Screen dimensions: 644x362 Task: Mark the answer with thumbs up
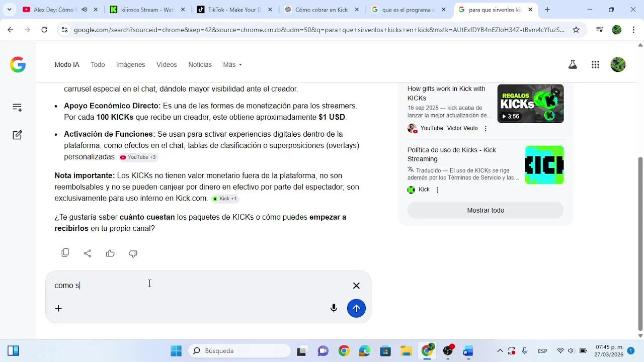110,253
